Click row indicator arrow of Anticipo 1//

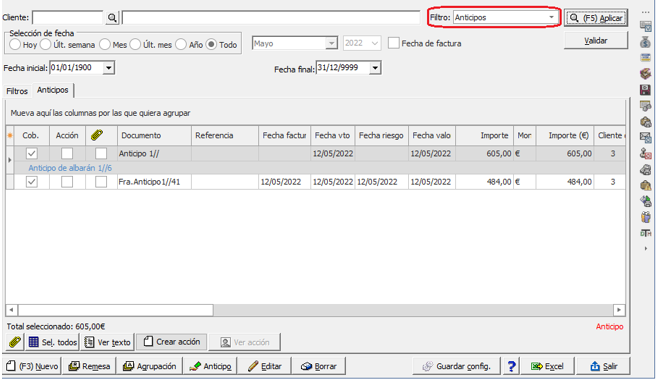9,160
